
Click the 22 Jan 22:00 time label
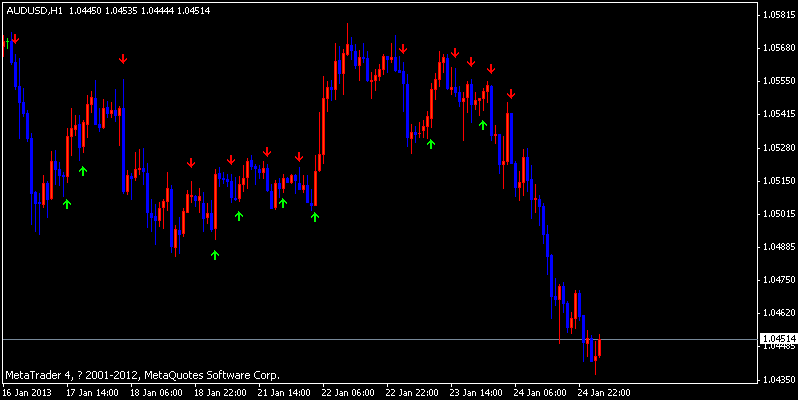412,393
